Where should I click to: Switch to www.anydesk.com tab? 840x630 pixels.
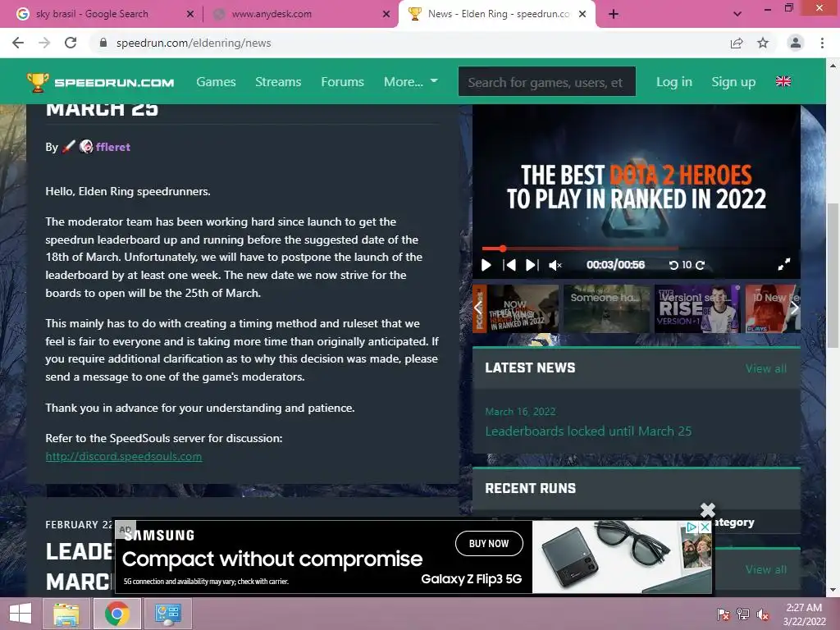(272, 14)
